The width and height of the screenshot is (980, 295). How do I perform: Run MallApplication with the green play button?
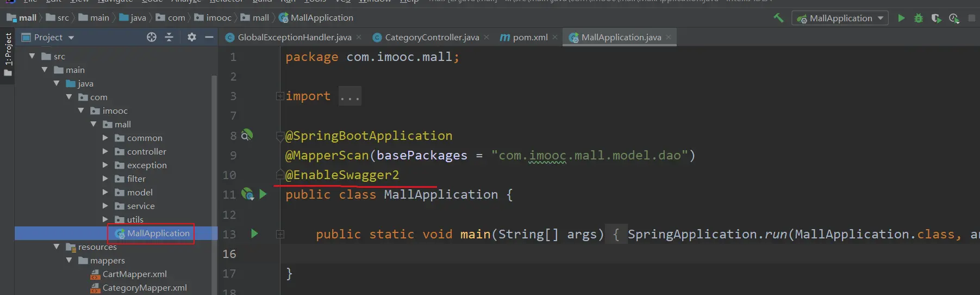coord(901,18)
